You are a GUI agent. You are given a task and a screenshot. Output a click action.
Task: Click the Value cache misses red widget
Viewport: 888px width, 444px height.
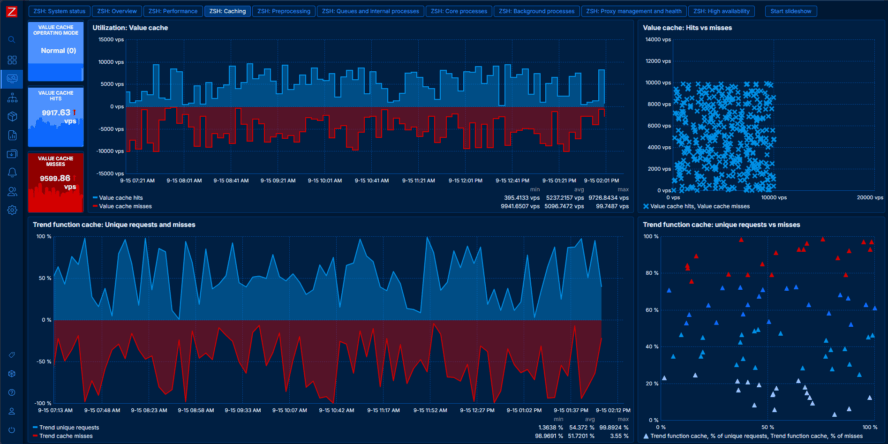[56, 182]
